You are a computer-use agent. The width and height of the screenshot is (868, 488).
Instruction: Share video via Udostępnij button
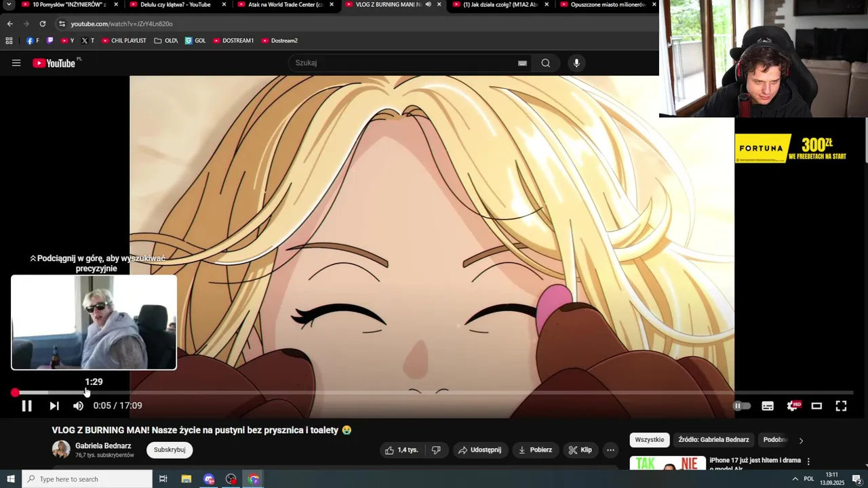point(479,450)
